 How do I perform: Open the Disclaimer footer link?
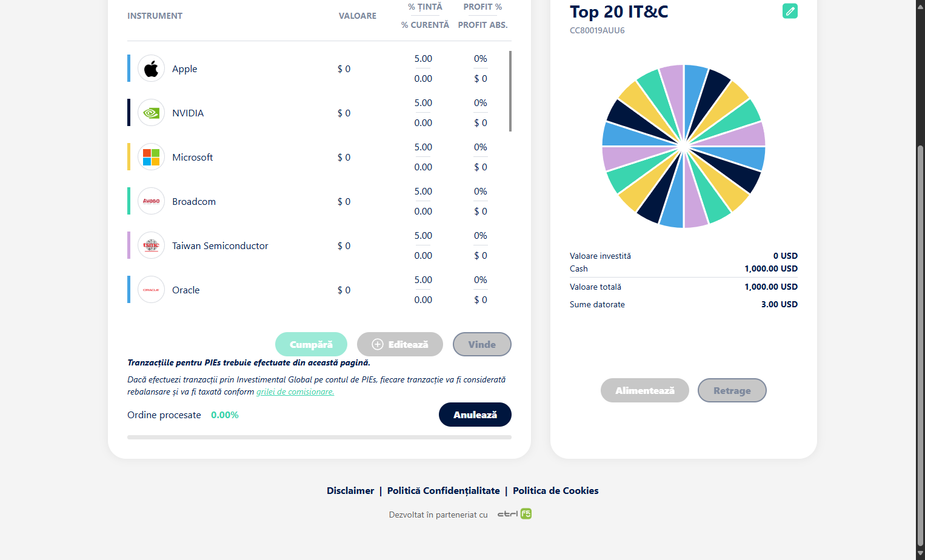click(x=350, y=491)
